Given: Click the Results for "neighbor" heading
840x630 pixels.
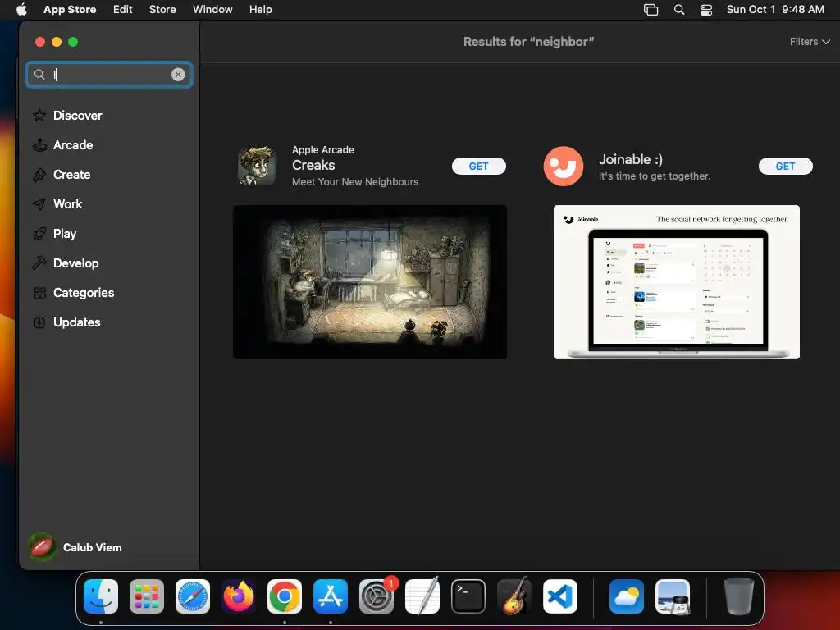Looking at the screenshot, I should pyautogui.click(x=529, y=41).
